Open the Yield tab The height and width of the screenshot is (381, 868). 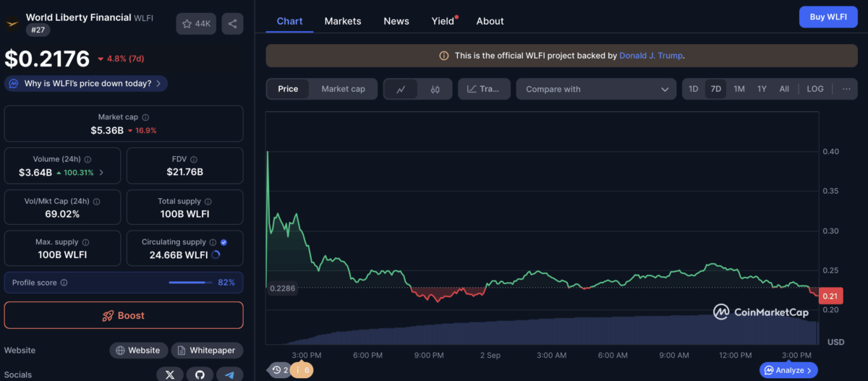click(443, 21)
